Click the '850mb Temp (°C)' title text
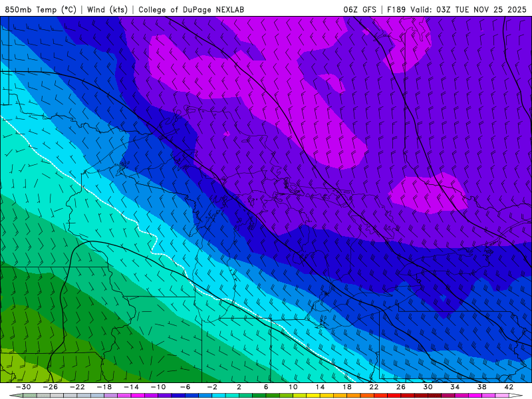The width and height of the screenshot is (532, 399). (x=41, y=9)
